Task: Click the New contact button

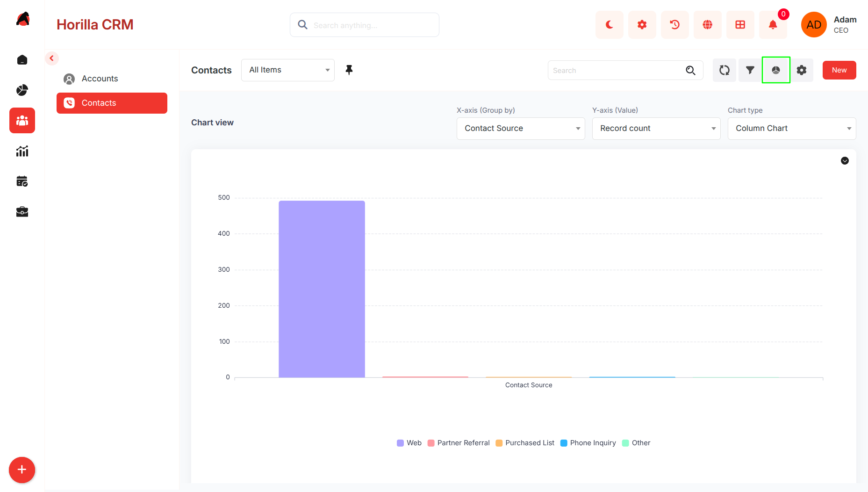Action: [839, 70]
